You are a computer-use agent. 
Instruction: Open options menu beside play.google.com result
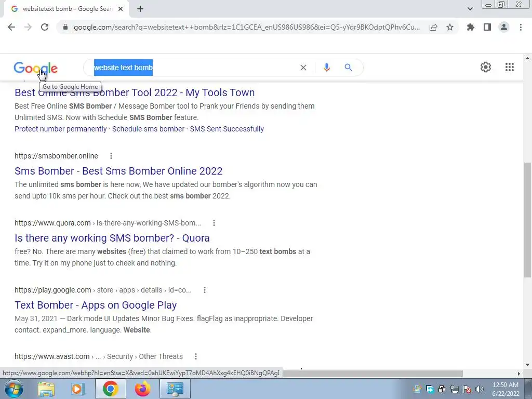coord(204,290)
